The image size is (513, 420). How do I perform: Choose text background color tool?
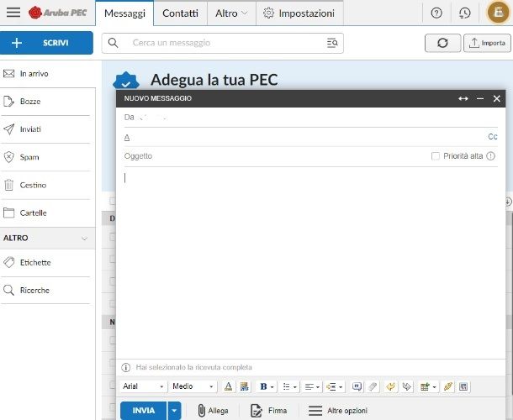(244, 386)
